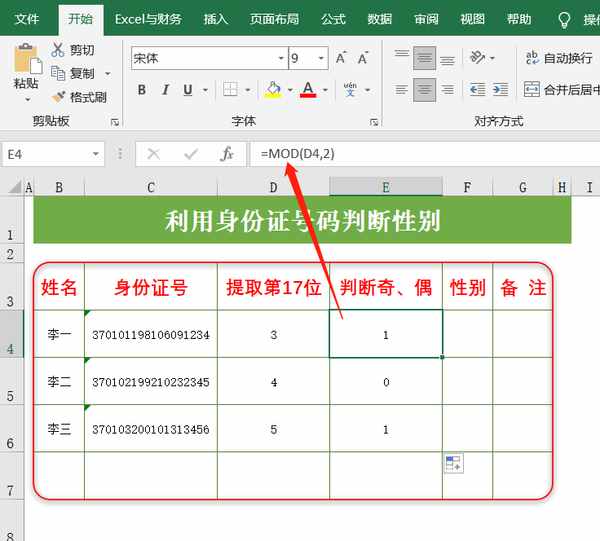Click 合并后居中 merge and center
The height and width of the screenshot is (541, 600).
[x=561, y=90]
